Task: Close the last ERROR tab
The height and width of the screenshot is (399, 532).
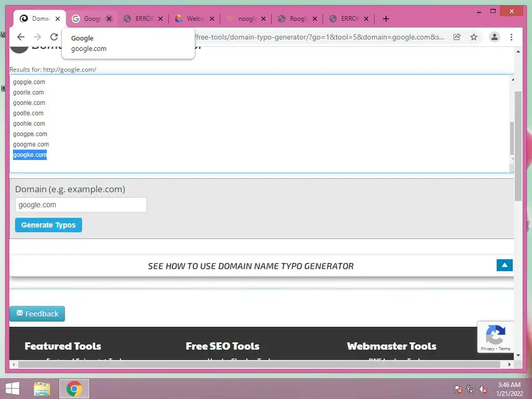Action: 366,19
